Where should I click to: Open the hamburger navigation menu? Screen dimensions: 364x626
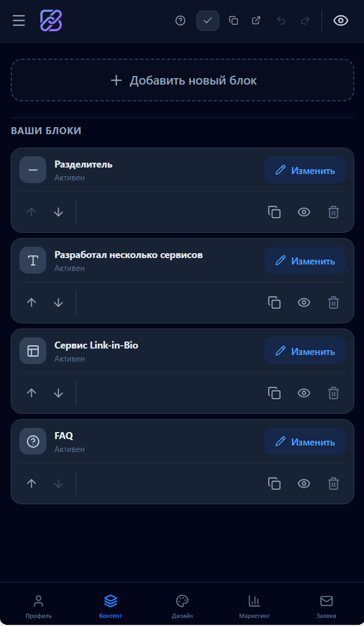[x=19, y=21]
